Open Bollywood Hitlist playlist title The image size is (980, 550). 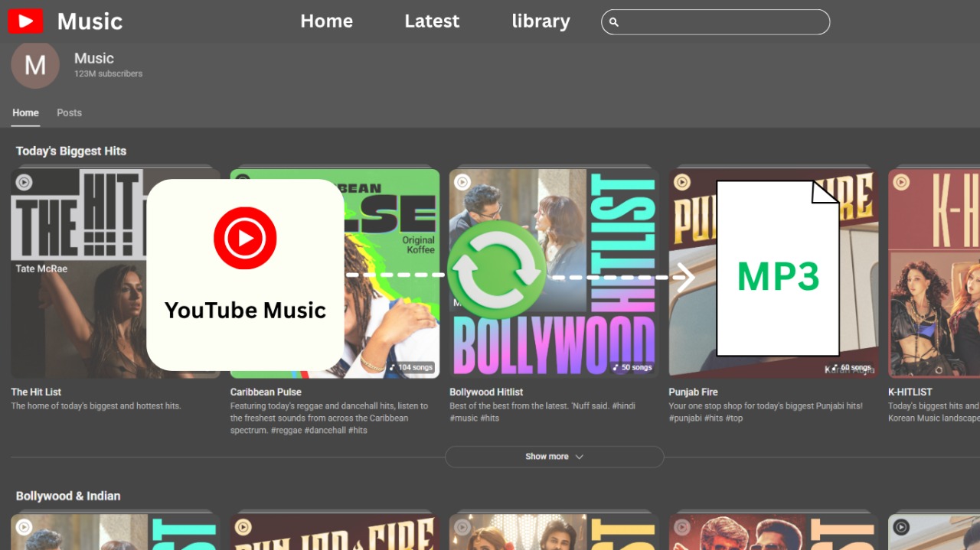(486, 392)
